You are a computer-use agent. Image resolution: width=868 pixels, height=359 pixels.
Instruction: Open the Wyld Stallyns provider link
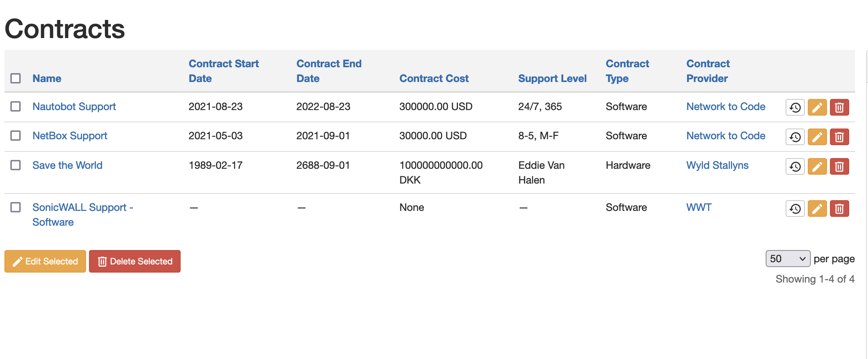[x=717, y=165]
